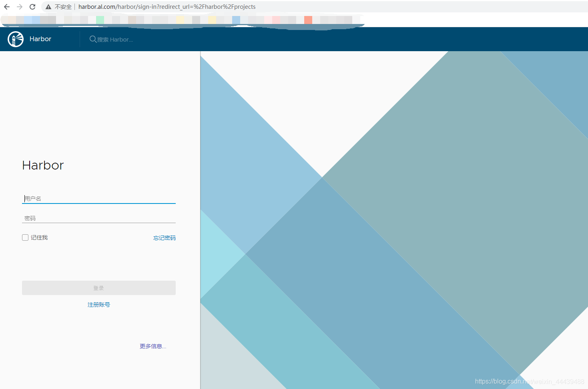
Task: Open the 更多信息 more info link
Action: coord(153,346)
